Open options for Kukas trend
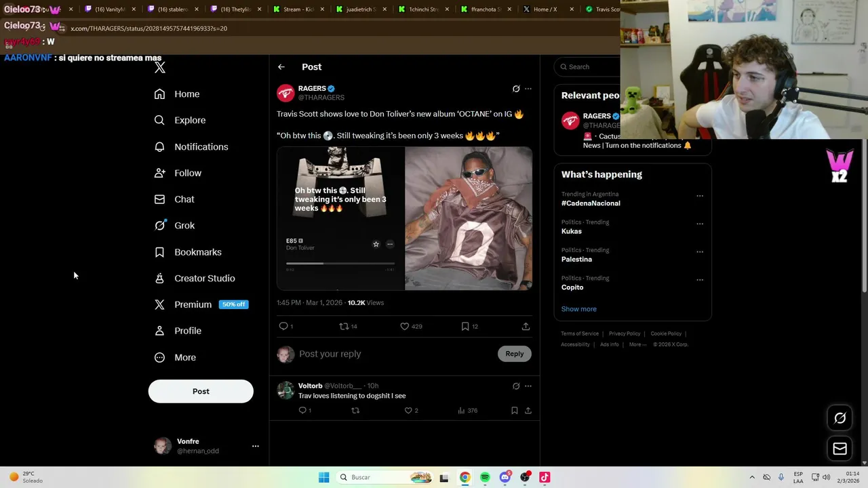Image resolution: width=868 pixels, height=488 pixels. (700, 224)
